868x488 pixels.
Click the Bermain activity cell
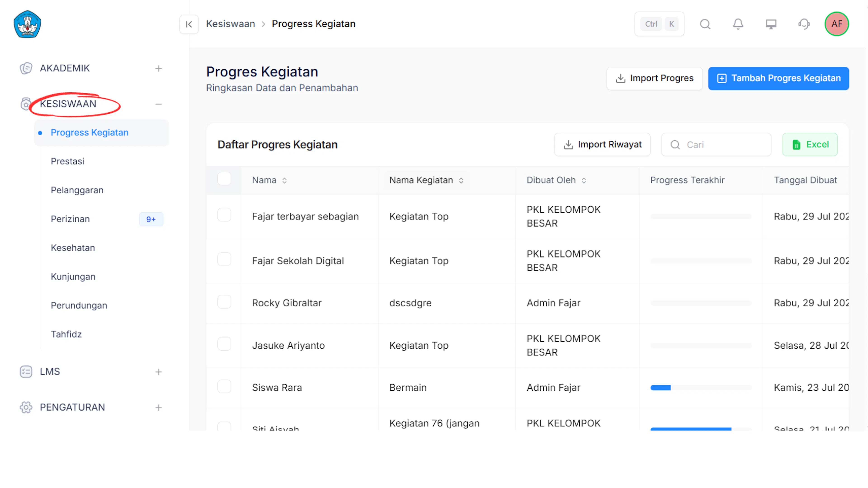click(x=408, y=388)
